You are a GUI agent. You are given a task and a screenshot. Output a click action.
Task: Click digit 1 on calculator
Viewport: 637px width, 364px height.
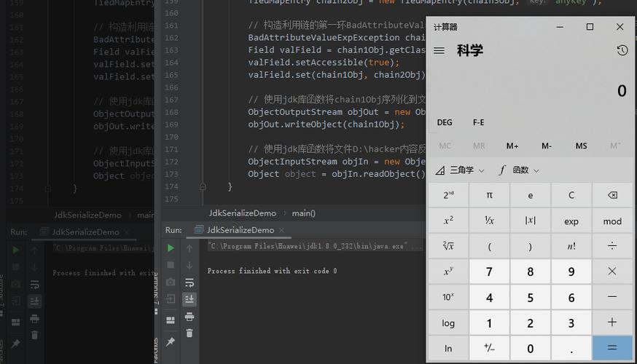(489, 323)
